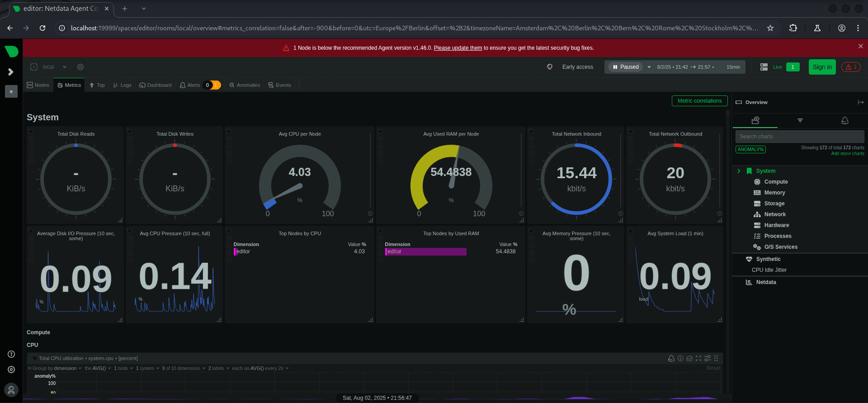Expand the System section in the tree
Image resolution: width=868 pixels, height=403 pixels.
click(739, 171)
